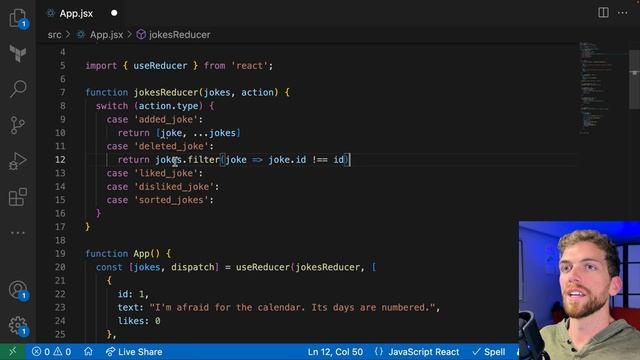The image size is (640, 360).
Task: Click 'id: 1,' on line 22
Action: click(133, 294)
